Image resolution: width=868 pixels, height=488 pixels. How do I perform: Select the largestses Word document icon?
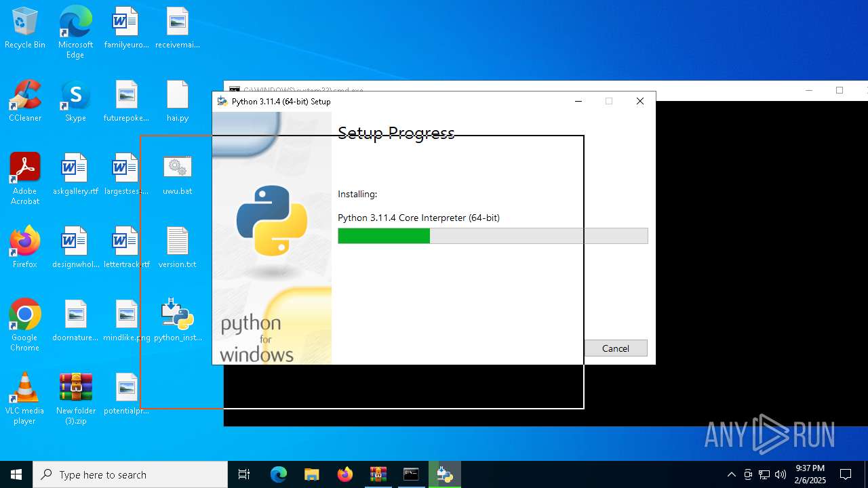point(126,175)
